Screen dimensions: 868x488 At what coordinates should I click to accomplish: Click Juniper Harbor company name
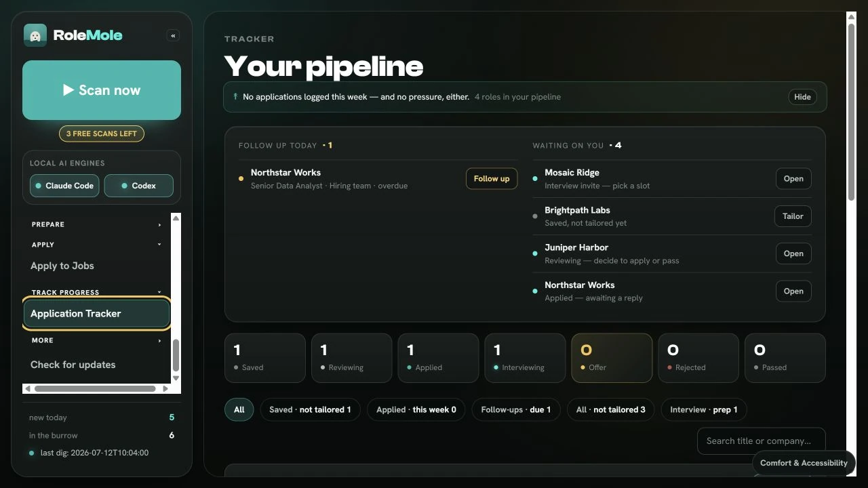pos(576,247)
